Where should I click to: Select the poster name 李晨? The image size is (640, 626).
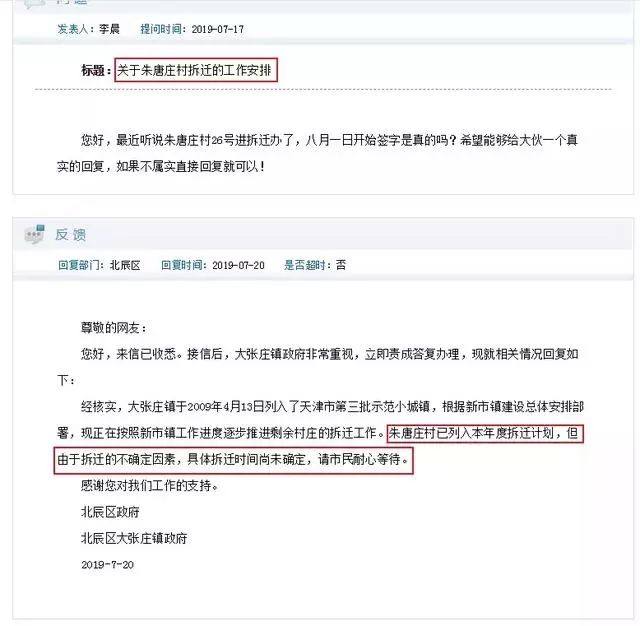109,29
